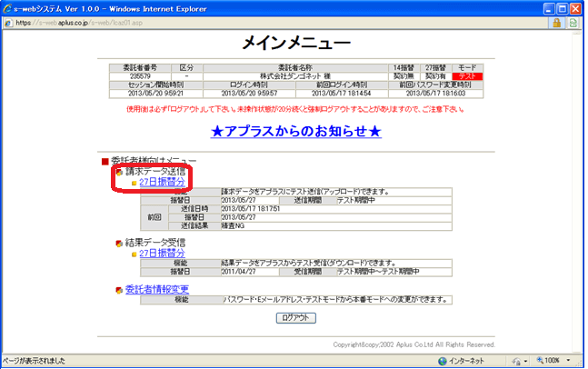Open the ★アプラスからのお知らせ★ announcement link
The height and width of the screenshot is (369, 588).
click(295, 132)
